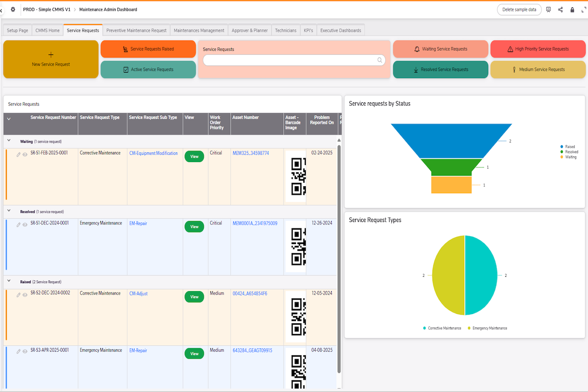The width and height of the screenshot is (588, 392).
Task: Click the search magnifier icon
Action: click(379, 60)
